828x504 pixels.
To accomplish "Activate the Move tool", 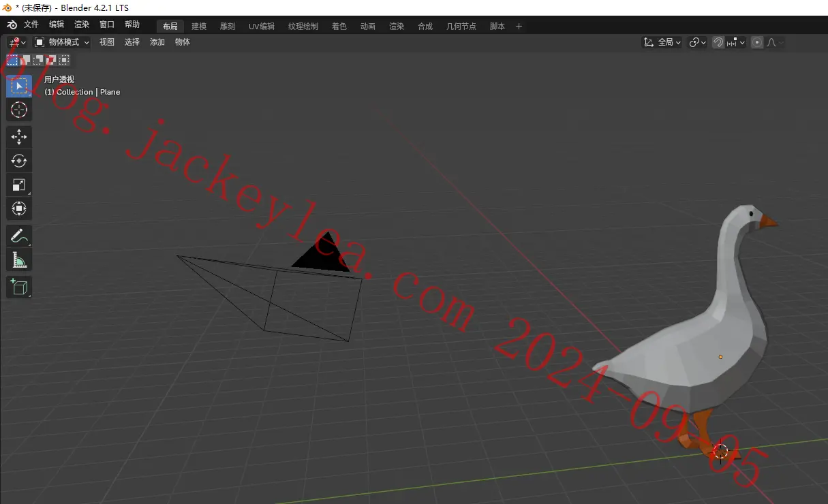I will [19, 137].
